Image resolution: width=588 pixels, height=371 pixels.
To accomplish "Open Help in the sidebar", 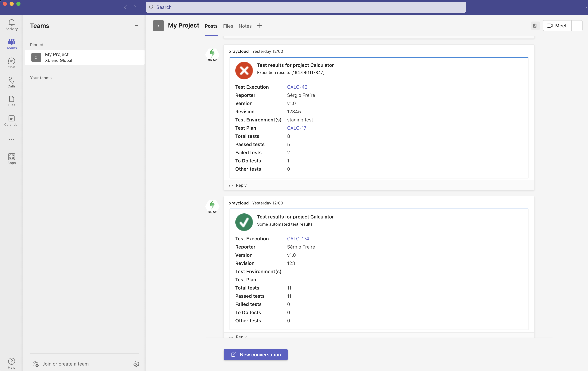I will click(x=11, y=363).
